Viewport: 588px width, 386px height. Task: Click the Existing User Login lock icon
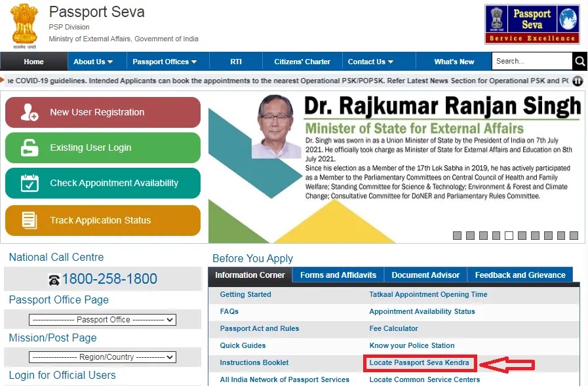[29, 148]
